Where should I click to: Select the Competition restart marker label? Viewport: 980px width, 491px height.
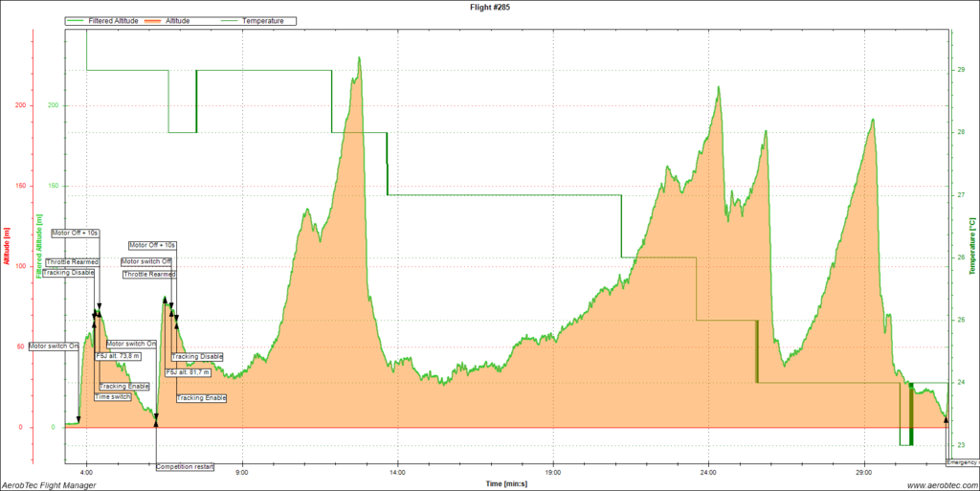tap(185, 467)
